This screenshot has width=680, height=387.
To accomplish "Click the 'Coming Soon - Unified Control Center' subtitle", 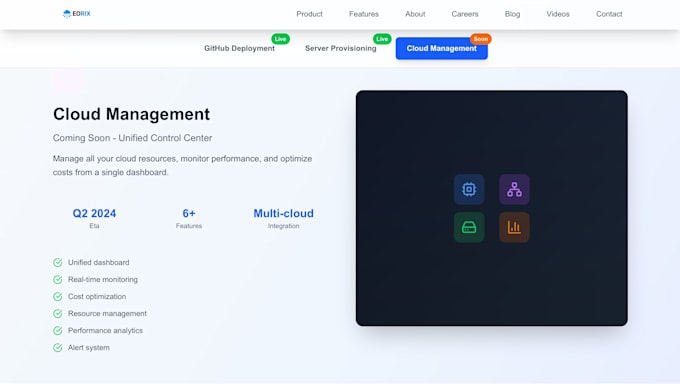I will point(132,138).
